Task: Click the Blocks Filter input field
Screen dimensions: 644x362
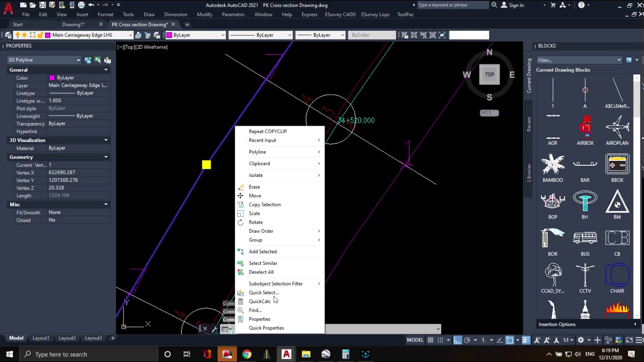Action: [579, 60]
